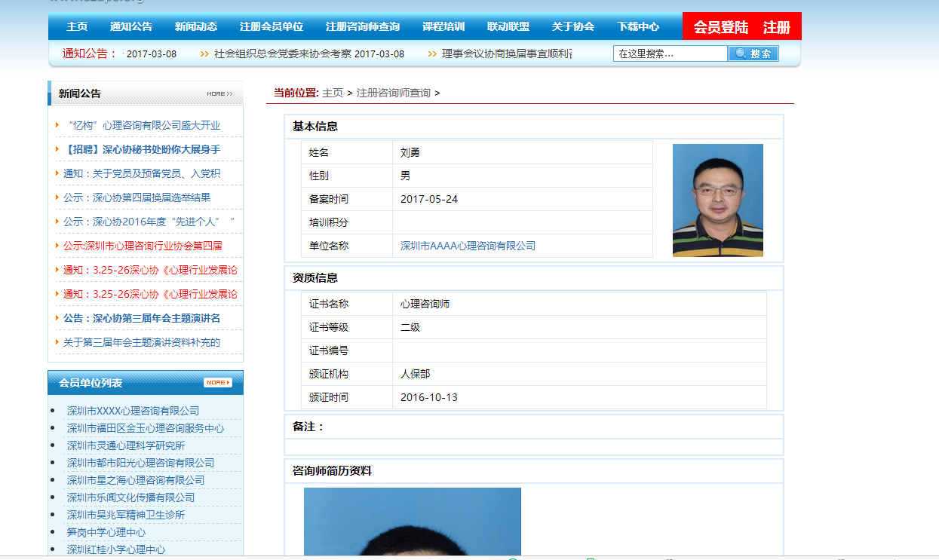Open 注册会员单位 menu item
The image size is (939, 560).
click(272, 26)
